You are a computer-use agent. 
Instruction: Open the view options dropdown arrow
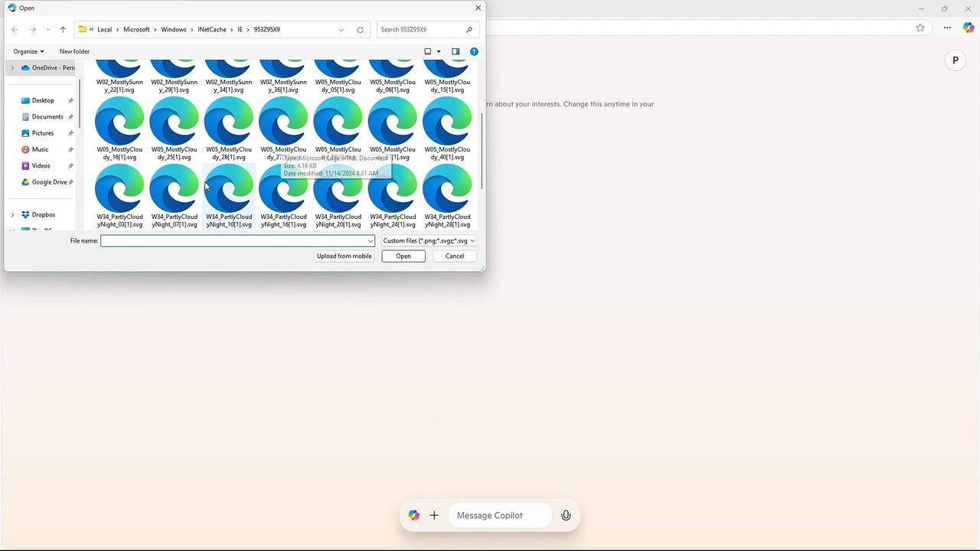[439, 51]
